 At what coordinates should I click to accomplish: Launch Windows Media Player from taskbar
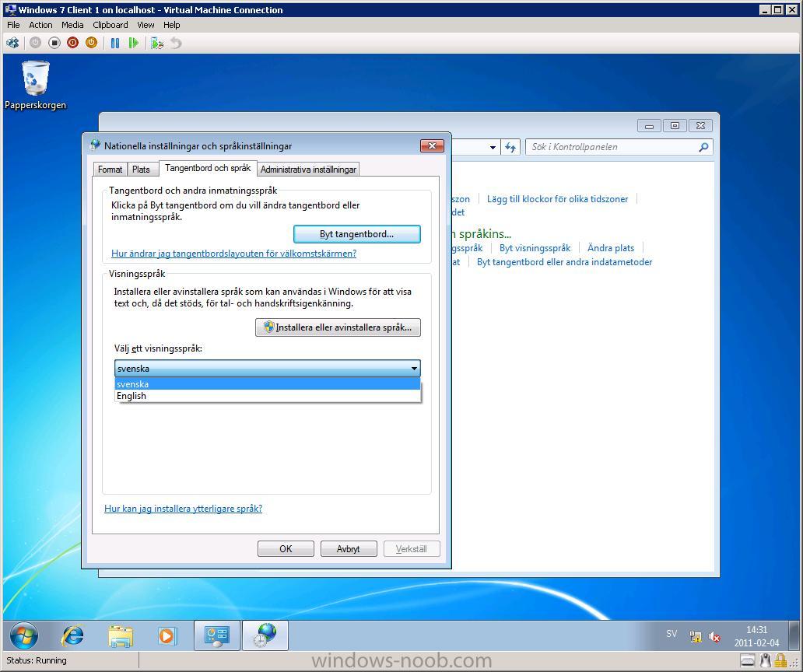coord(167,636)
